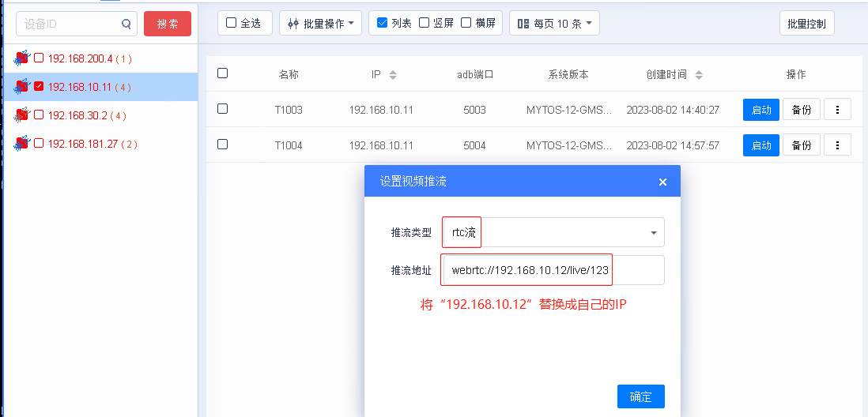Select the T1003 row checkbox
Viewport: 868px width, 417px height.
click(x=223, y=109)
